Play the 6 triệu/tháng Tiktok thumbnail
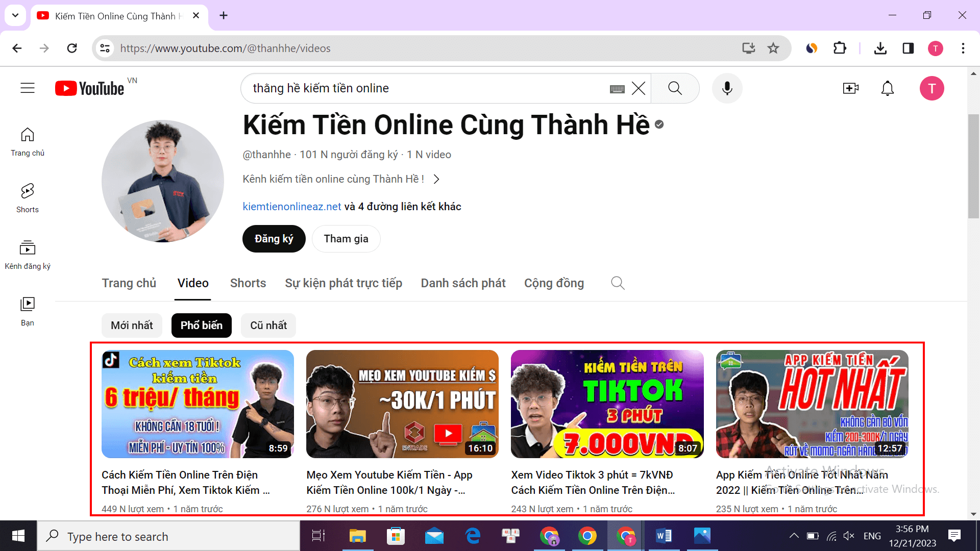This screenshot has height=551, width=980. 198,404
